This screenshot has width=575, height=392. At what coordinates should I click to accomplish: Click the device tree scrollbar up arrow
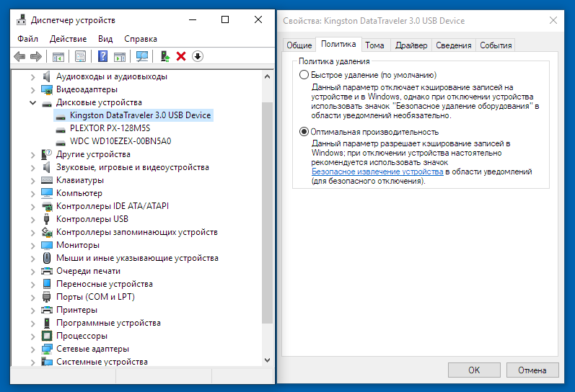point(268,76)
